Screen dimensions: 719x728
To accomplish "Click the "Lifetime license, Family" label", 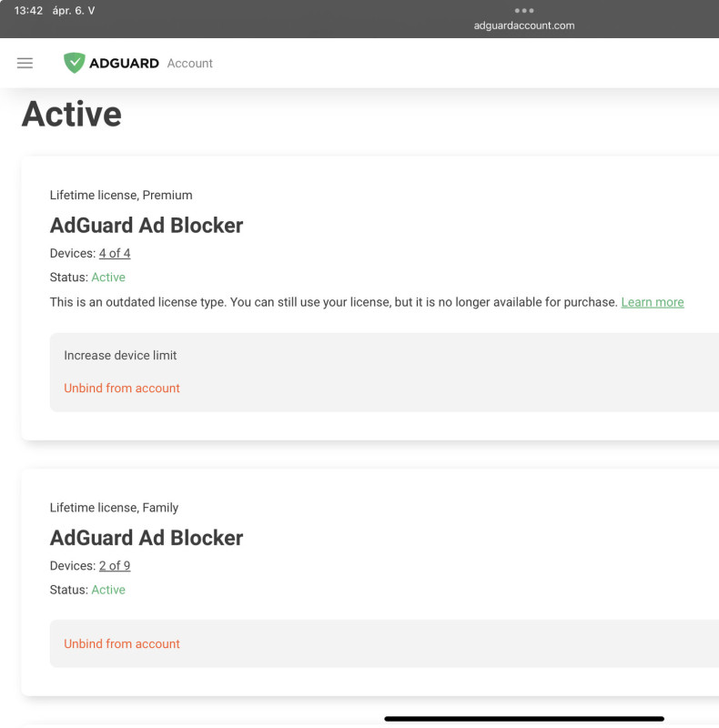I will [x=114, y=508].
